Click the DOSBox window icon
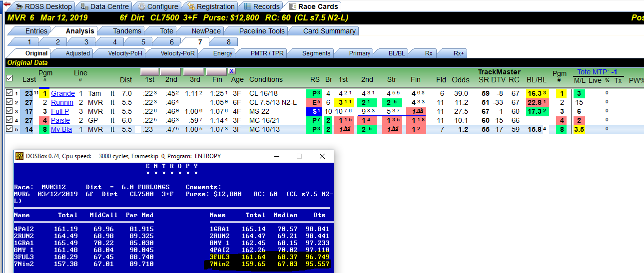This screenshot has width=644, height=273. (19, 156)
